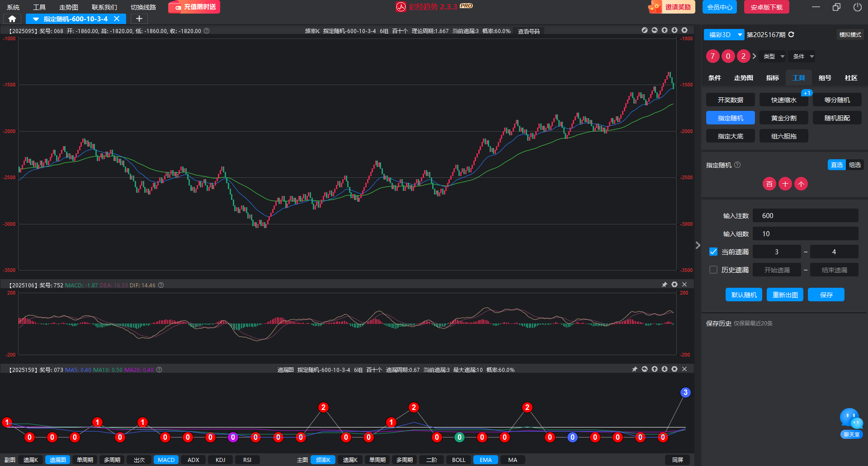Refresh the 第2025167期 issue number

(791, 34)
